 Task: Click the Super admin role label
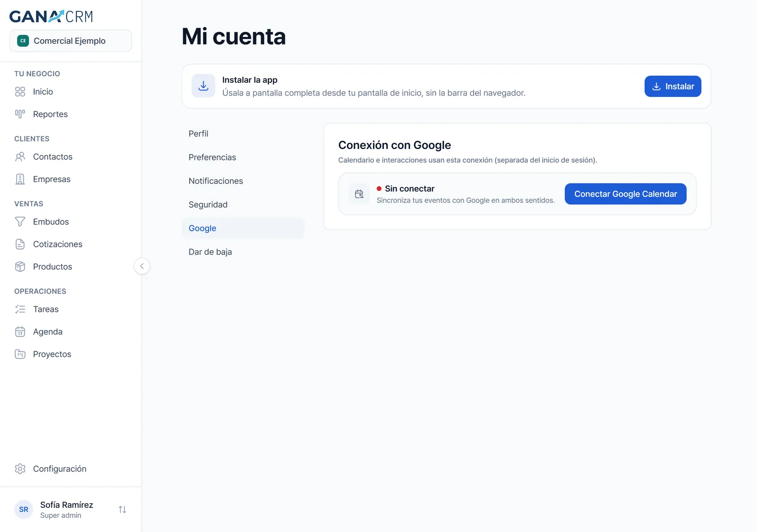coord(61,515)
